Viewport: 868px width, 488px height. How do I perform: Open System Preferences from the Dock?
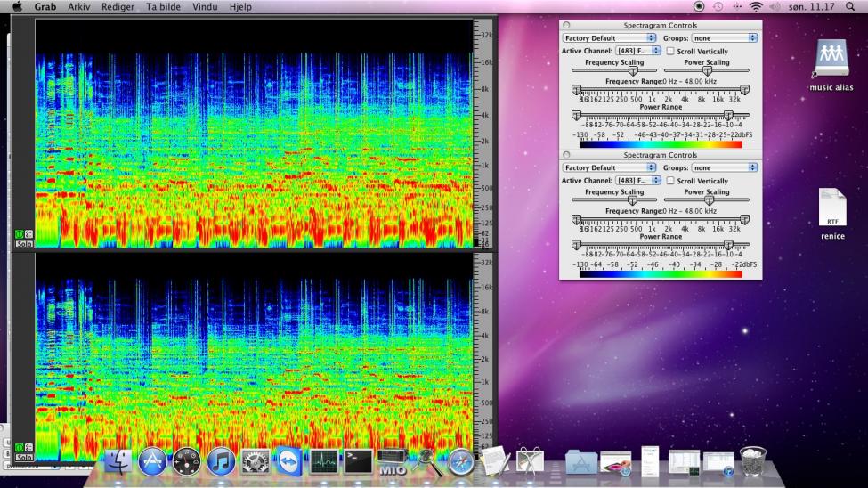click(x=256, y=461)
